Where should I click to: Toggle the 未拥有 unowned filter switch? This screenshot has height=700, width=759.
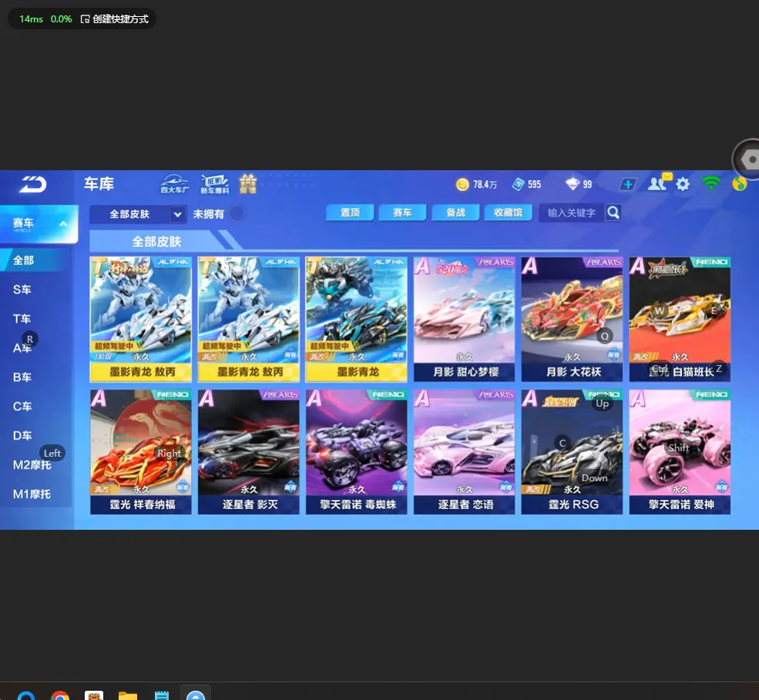click(237, 213)
